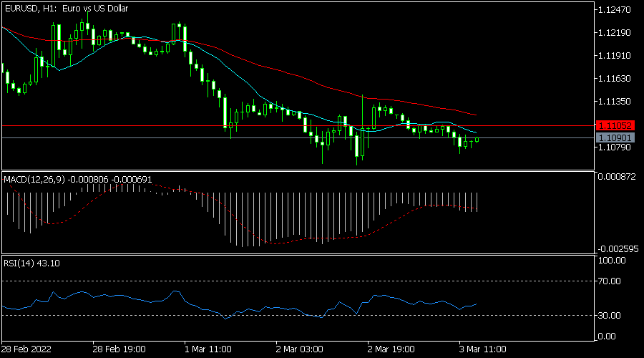Click the 0.00 RSI scale value
The image size is (644, 358).
point(607,337)
